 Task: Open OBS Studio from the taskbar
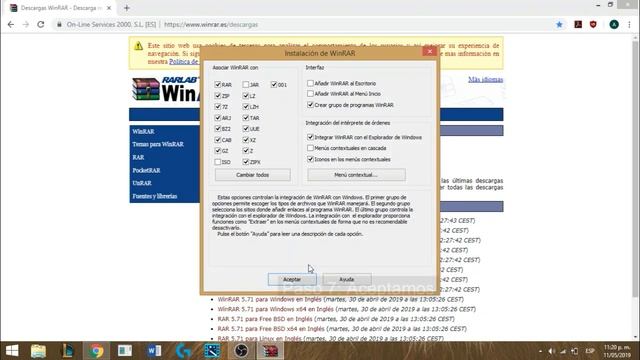pos(241,351)
